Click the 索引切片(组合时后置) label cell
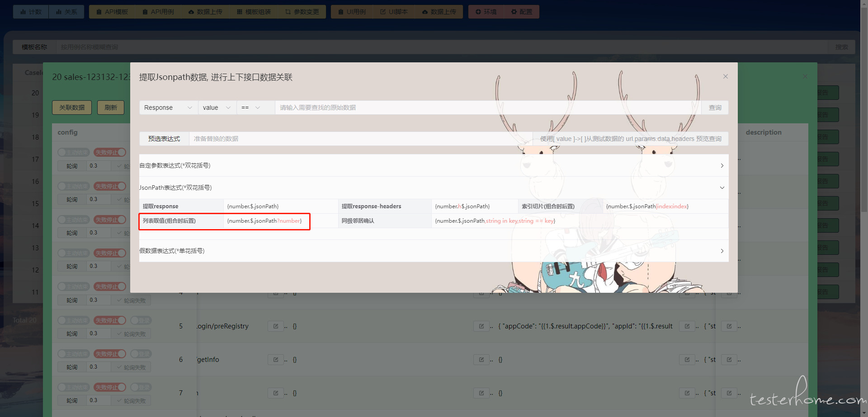This screenshot has height=417, width=868. point(561,206)
